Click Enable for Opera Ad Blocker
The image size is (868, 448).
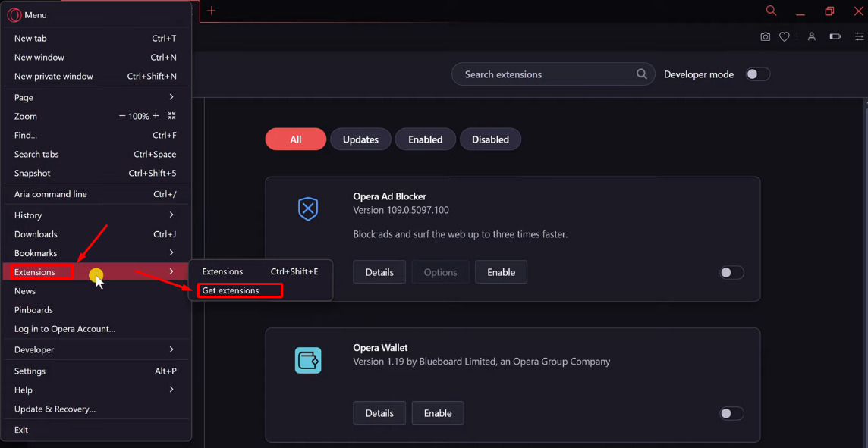point(501,272)
